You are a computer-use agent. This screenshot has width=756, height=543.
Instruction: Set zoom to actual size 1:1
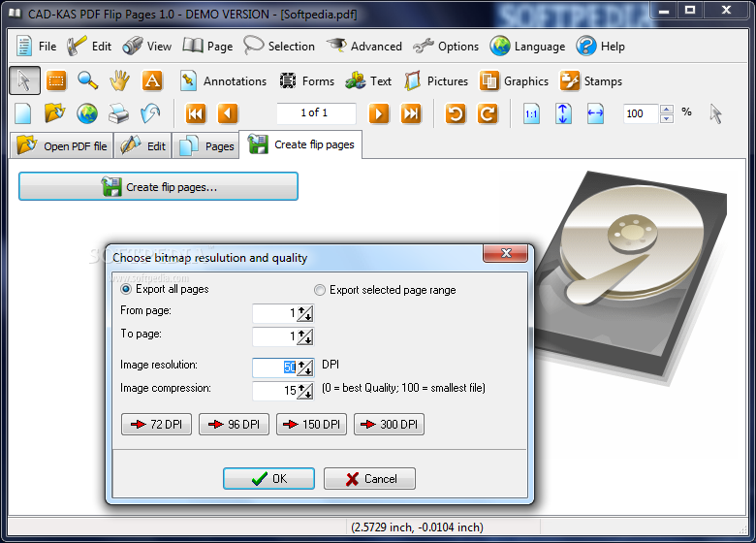tap(531, 113)
